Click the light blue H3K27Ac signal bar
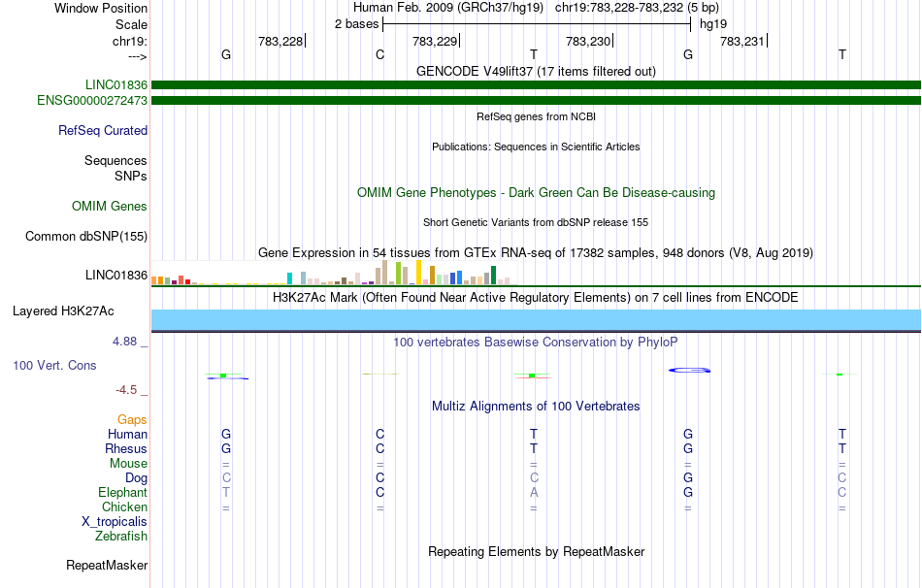The image size is (922, 588). point(537,320)
